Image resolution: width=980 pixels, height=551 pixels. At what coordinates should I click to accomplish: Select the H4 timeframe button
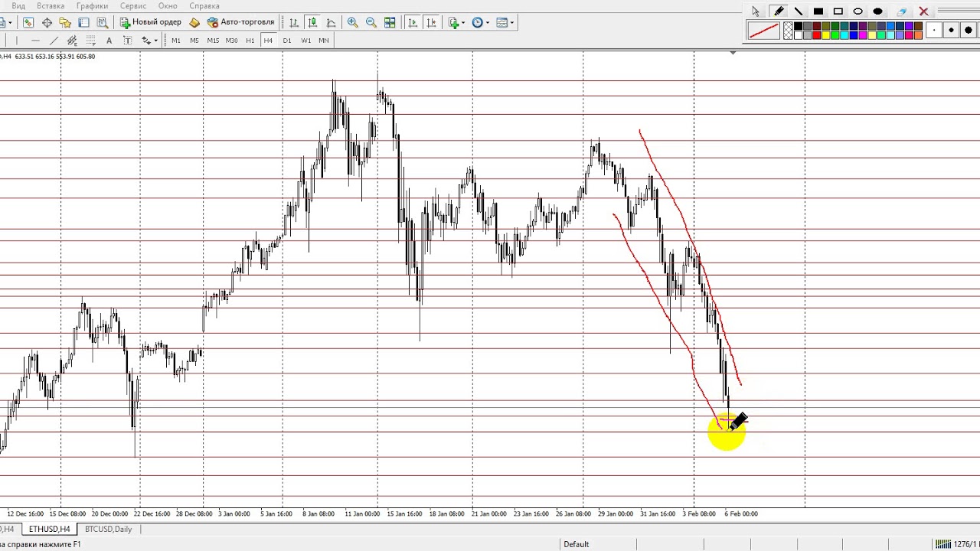tap(268, 41)
